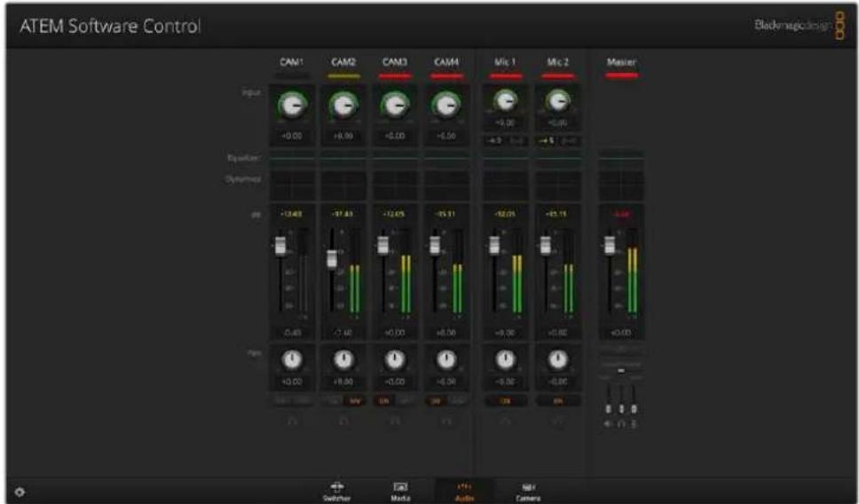Click the Mic 1 pan knob
859x504 pixels.
click(506, 360)
